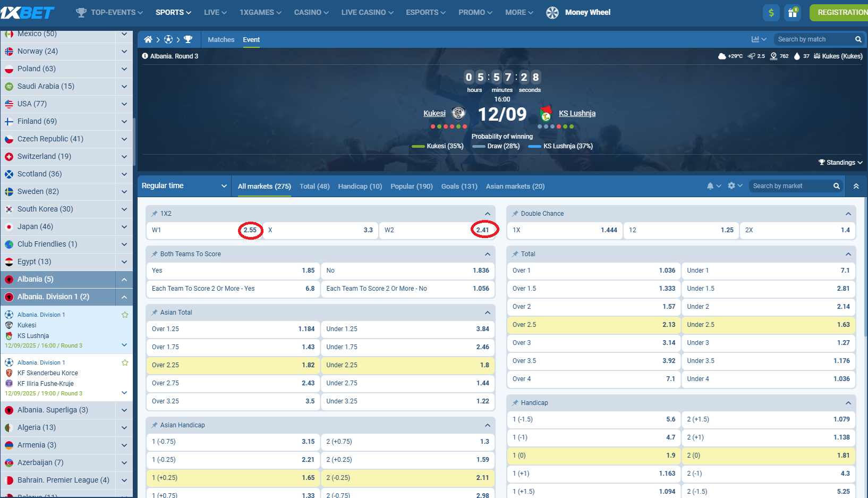Collapse all markets with double-chevron icon
This screenshot has height=498, width=868.
click(856, 186)
